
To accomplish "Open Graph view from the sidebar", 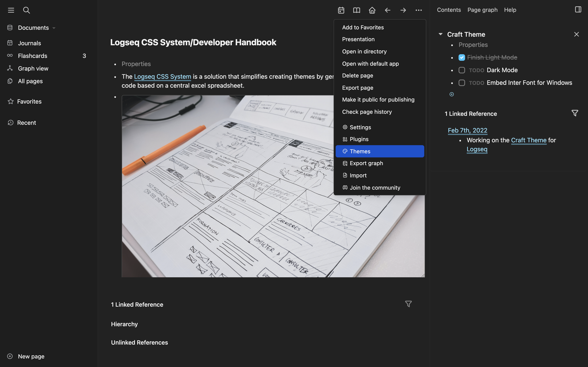I will [x=33, y=68].
